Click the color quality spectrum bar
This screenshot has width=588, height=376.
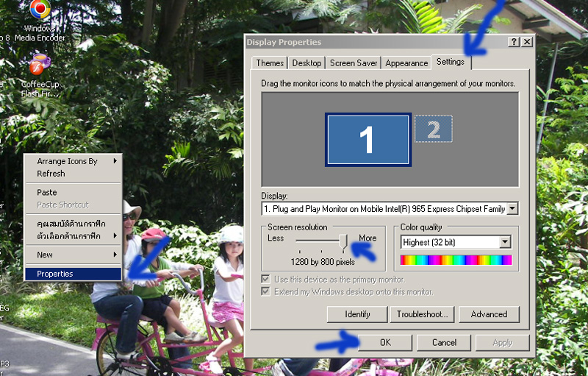pos(456,260)
